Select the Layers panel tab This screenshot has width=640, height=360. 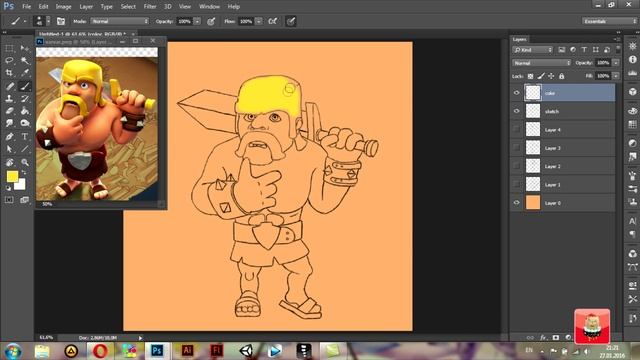click(520, 39)
